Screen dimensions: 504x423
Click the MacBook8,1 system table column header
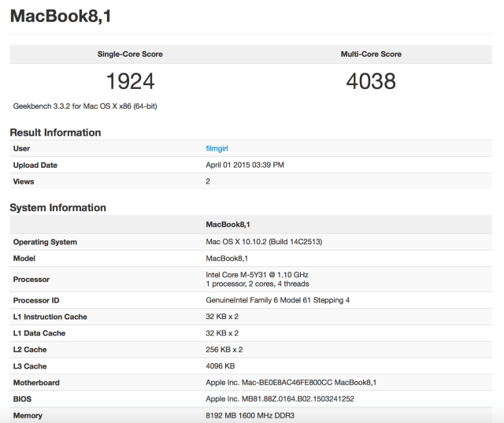228,224
